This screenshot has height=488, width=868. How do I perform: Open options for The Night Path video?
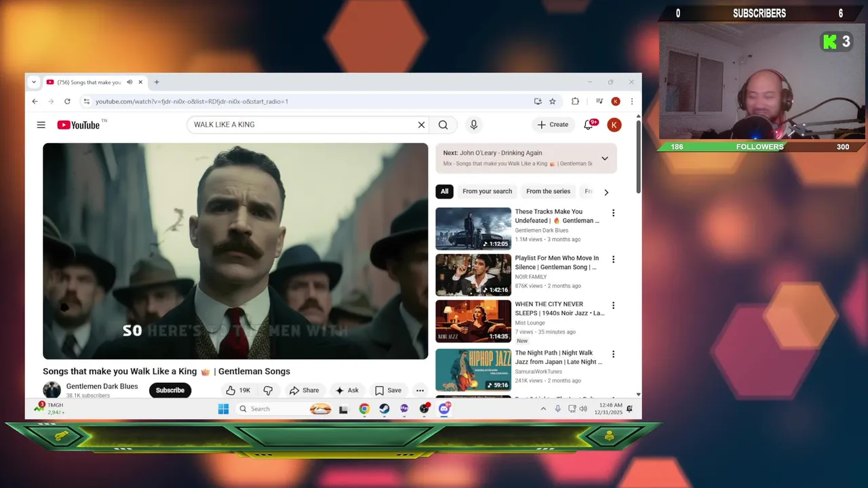click(613, 354)
